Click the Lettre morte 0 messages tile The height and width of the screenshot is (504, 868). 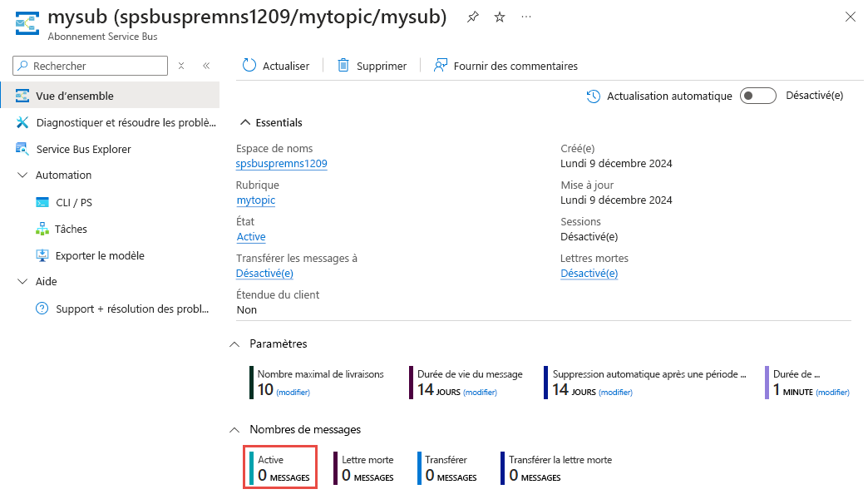pyautogui.click(x=363, y=468)
